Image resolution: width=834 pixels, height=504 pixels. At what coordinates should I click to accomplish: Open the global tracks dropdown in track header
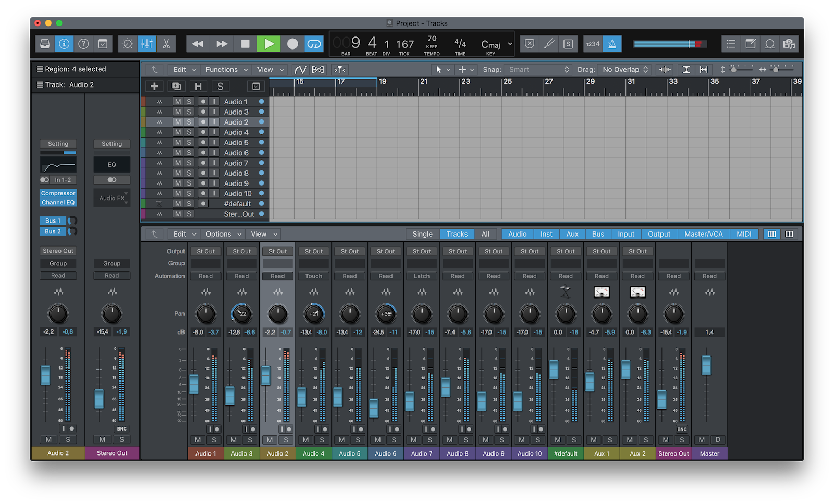pos(256,86)
